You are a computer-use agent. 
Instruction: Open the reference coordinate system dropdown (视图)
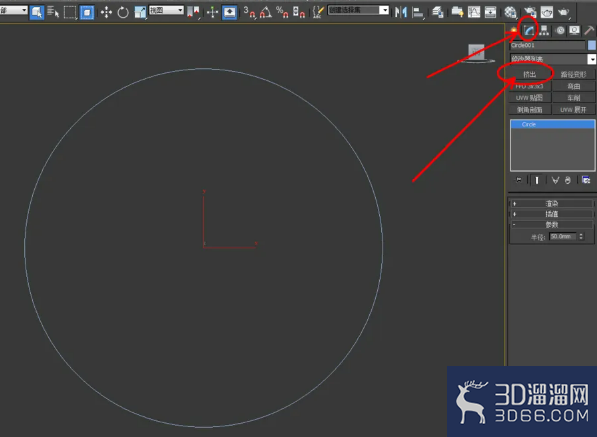pos(166,10)
